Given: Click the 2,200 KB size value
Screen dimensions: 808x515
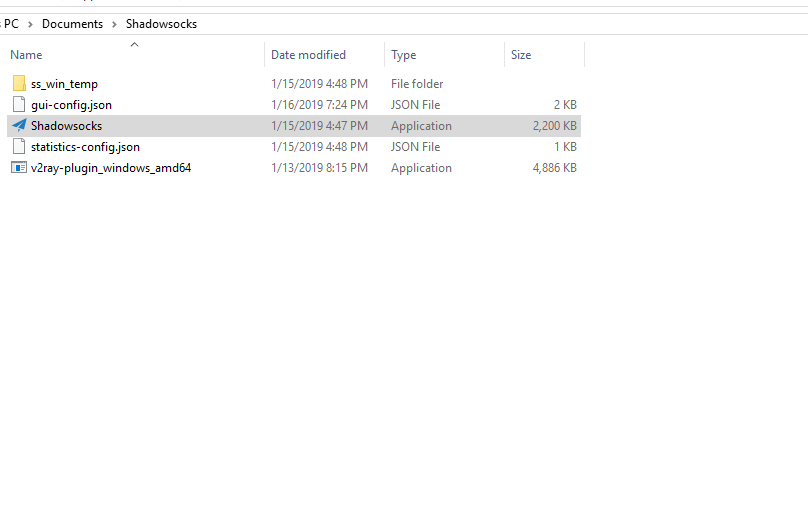Looking at the screenshot, I should coord(554,126).
